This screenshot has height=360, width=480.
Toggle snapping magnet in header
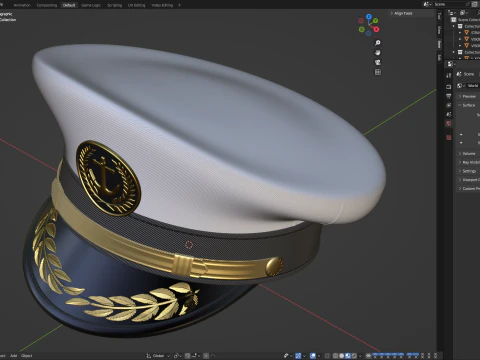point(188,356)
